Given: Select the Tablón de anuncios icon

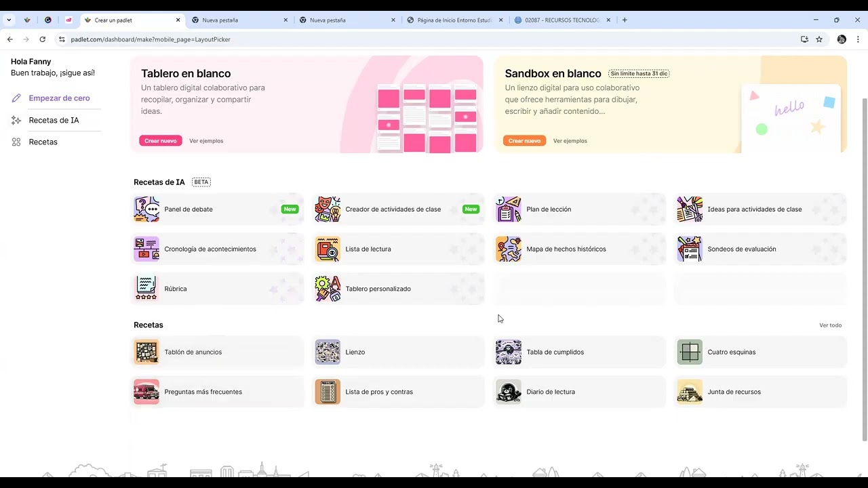Looking at the screenshot, I should 146,352.
